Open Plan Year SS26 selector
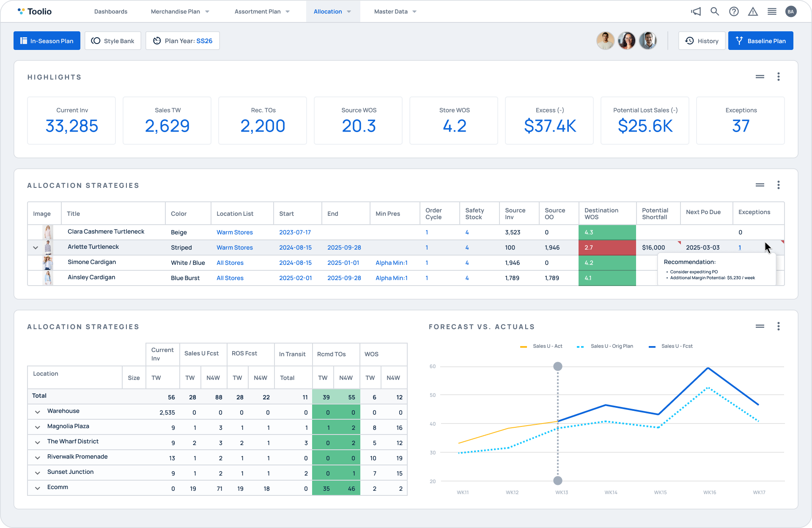The width and height of the screenshot is (812, 528). 182,41
